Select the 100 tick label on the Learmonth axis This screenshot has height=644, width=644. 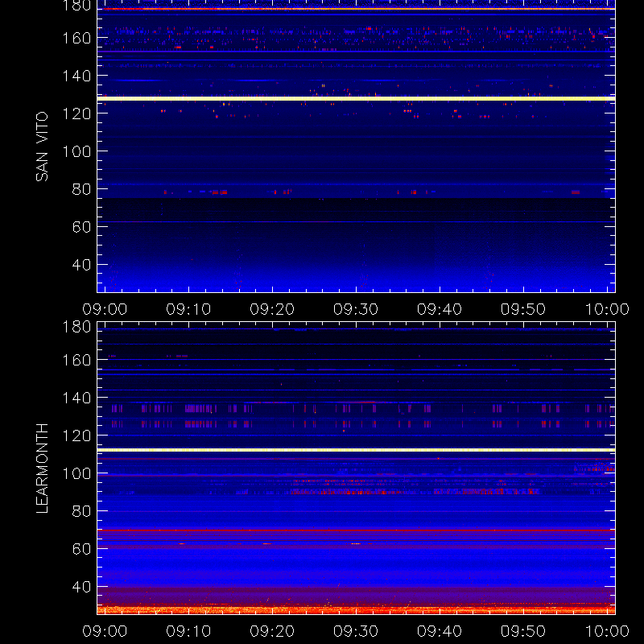tap(76, 473)
